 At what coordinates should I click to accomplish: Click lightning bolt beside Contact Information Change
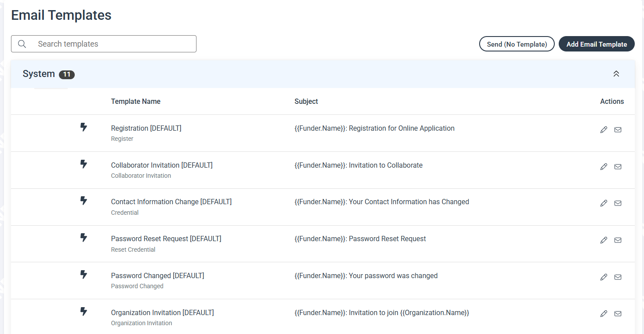[84, 201]
